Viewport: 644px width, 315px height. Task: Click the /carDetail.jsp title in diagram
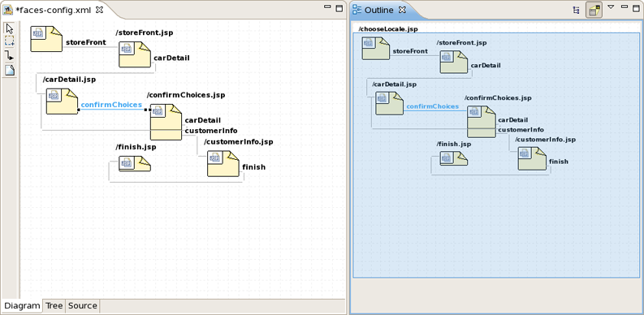pos(69,80)
